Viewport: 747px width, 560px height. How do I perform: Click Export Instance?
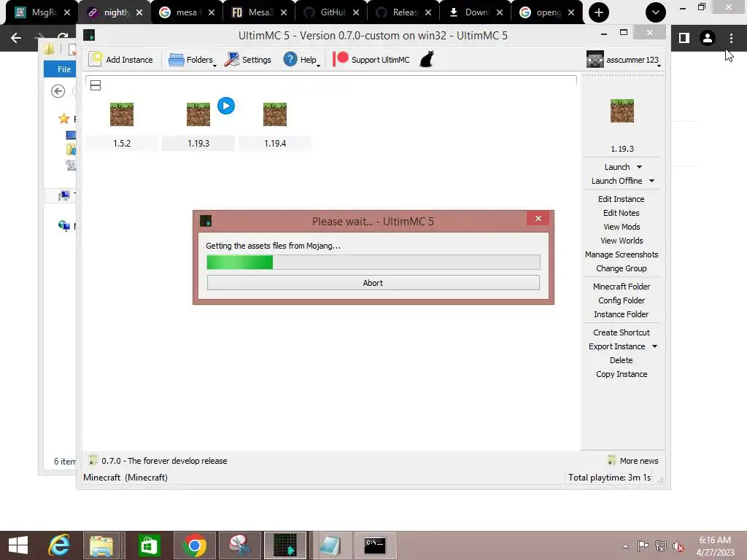pyautogui.click(x=616, y=346)
